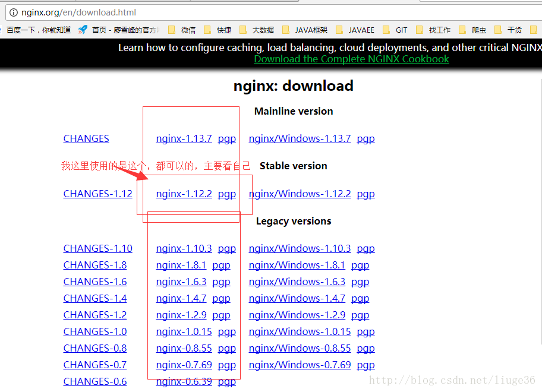This screenshot has height=392, width=542.
Task: Download nginx/Windows-1.6.3
Action: pos(297,282)
